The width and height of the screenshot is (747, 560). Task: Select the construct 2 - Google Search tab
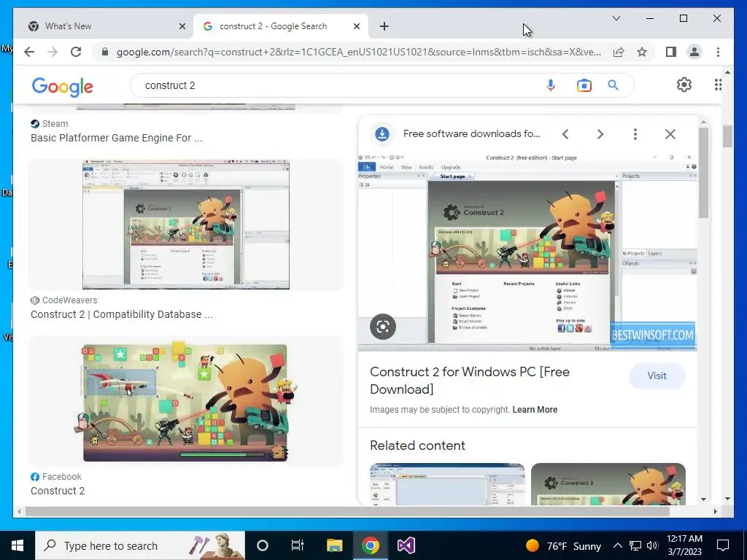pos(281,26)
